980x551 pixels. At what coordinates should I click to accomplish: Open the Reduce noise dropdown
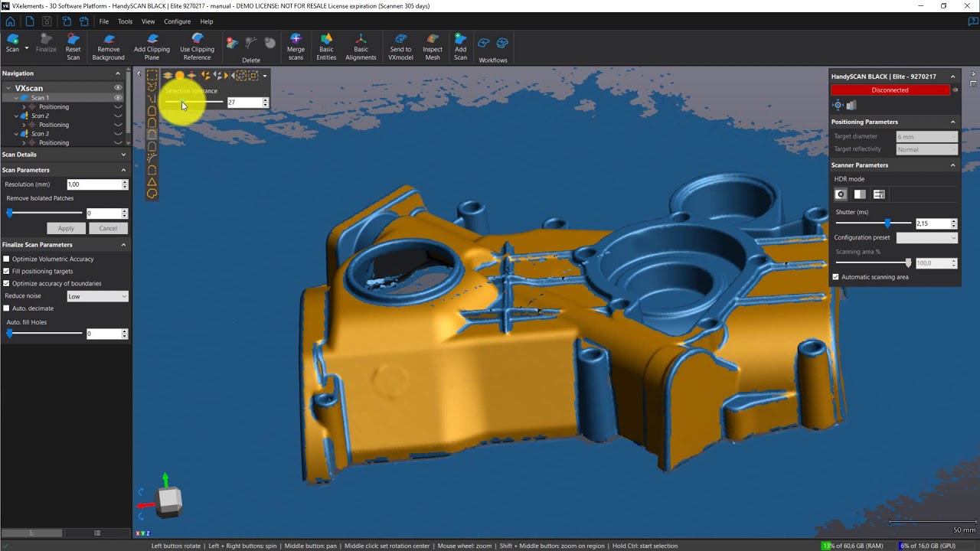coord(97,296)
